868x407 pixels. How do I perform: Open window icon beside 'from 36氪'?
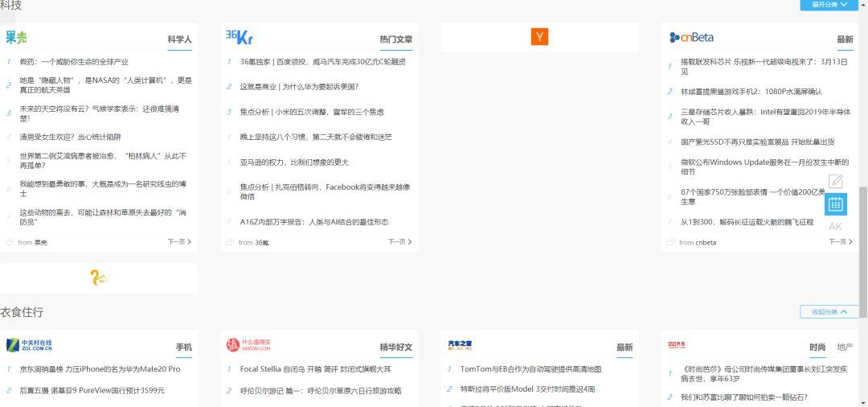click(x=230, y=242)
